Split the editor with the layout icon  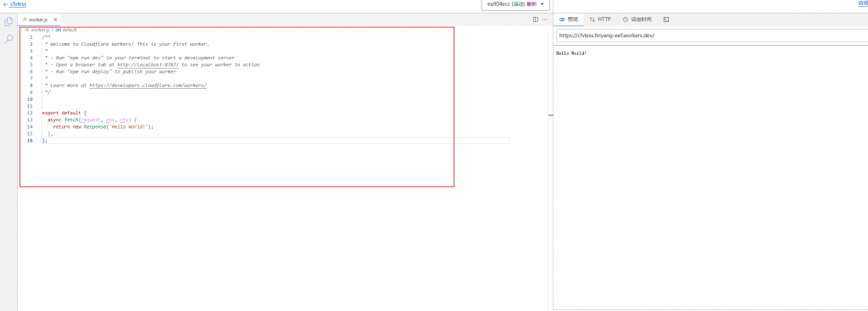point(536,19)
